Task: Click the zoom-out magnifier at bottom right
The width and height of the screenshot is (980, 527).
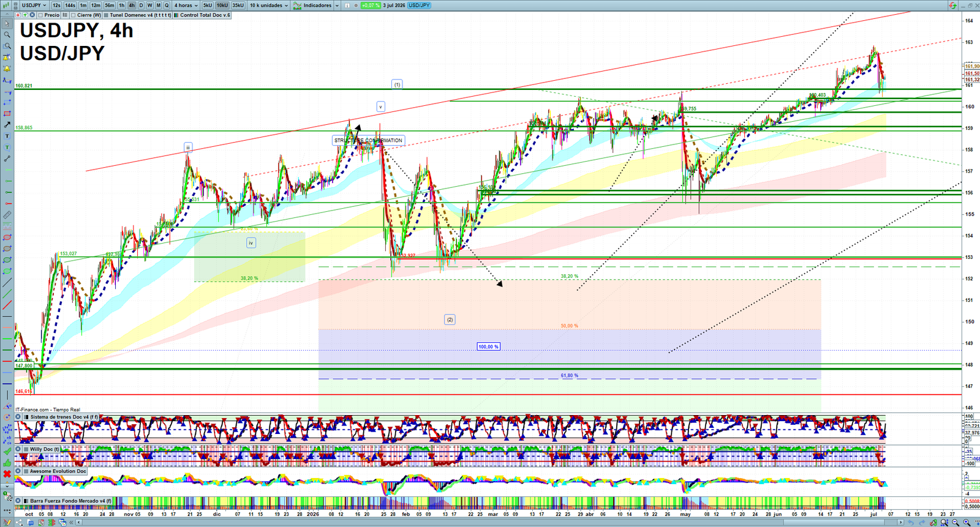Action: coord(956,522)
